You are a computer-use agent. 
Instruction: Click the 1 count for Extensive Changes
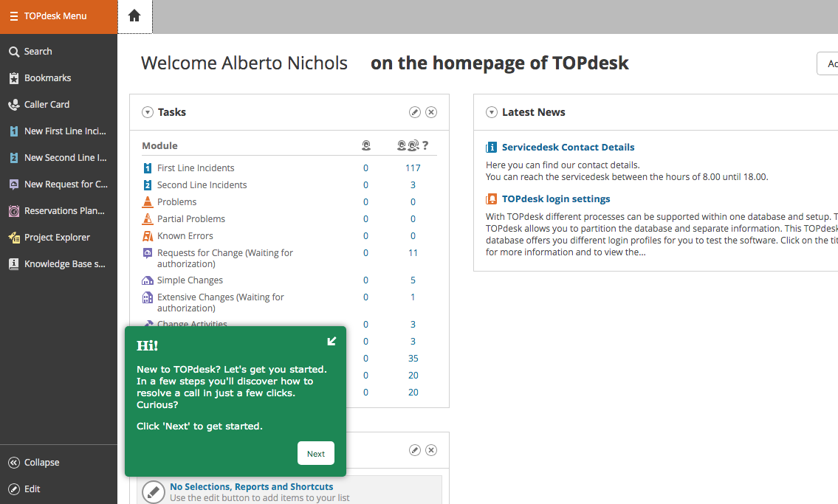pos(413,297)
